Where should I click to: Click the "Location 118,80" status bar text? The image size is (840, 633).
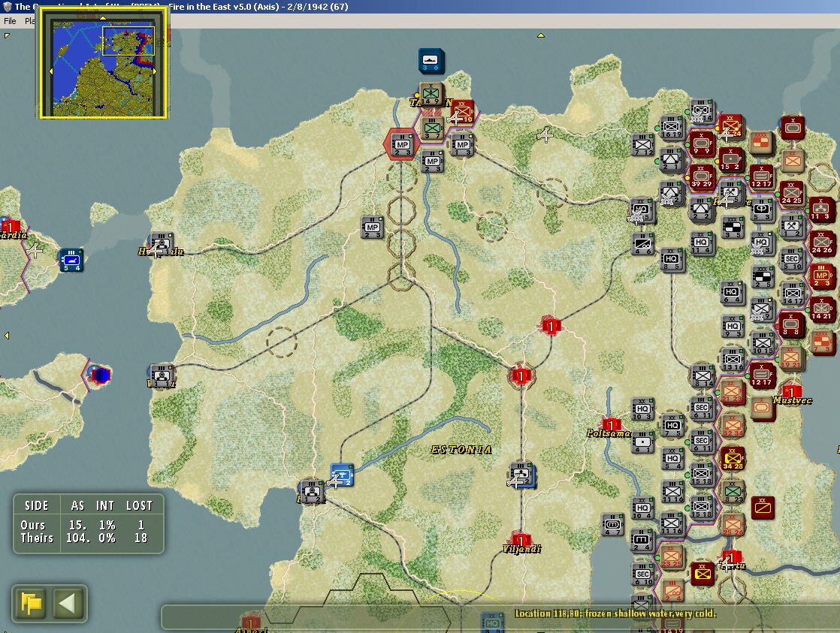[615, 613]
